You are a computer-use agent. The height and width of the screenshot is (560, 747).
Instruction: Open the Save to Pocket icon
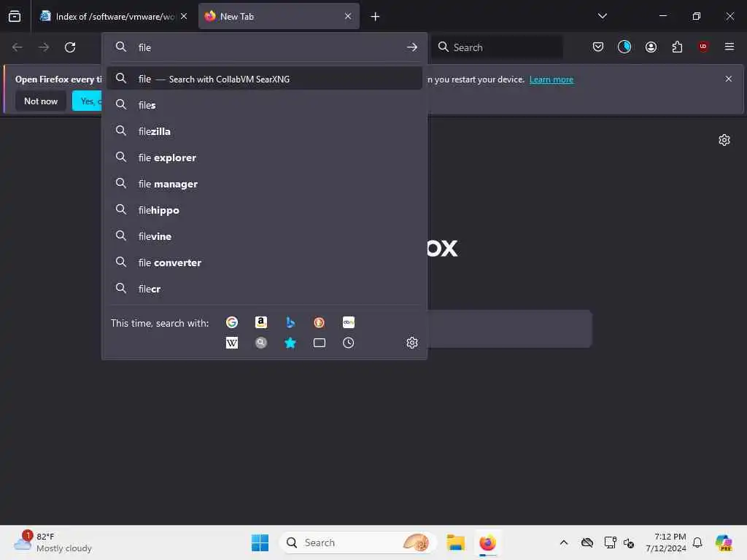598,47
